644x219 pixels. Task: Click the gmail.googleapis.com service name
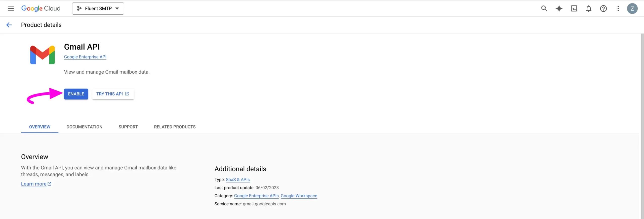(x=264, y=204)
